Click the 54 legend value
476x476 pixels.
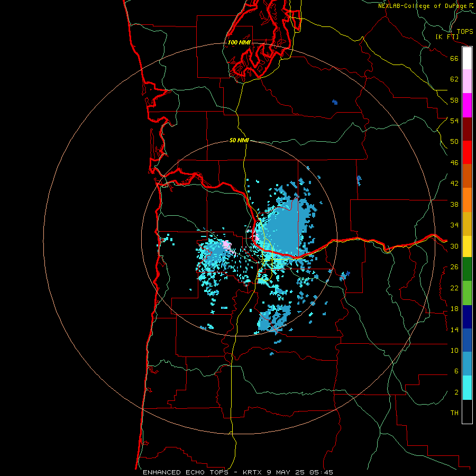click(454, 121)
